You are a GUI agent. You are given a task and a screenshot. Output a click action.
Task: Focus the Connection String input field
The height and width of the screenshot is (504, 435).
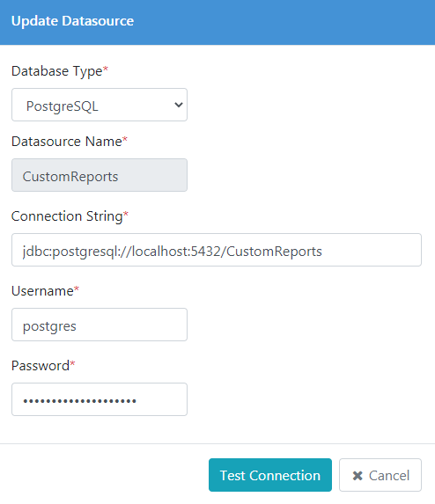217,250
